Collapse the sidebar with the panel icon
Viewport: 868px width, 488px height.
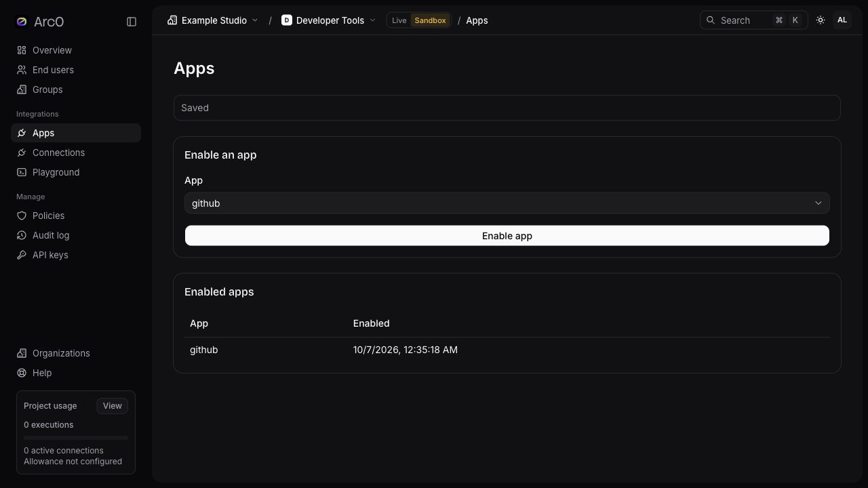coord(132,22)
